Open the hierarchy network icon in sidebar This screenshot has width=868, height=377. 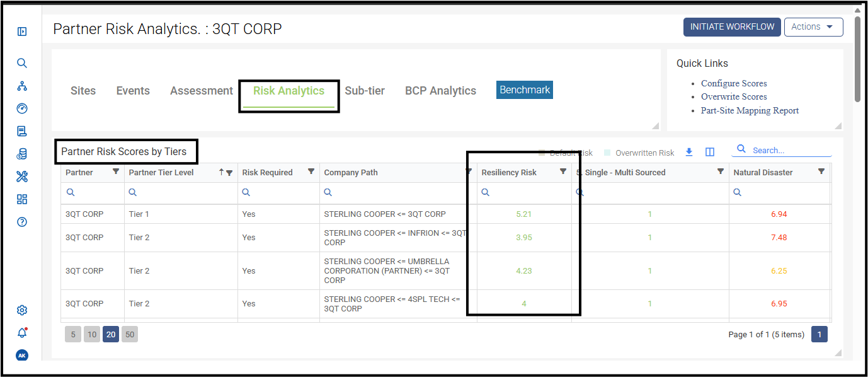click(x=22, y=86)
